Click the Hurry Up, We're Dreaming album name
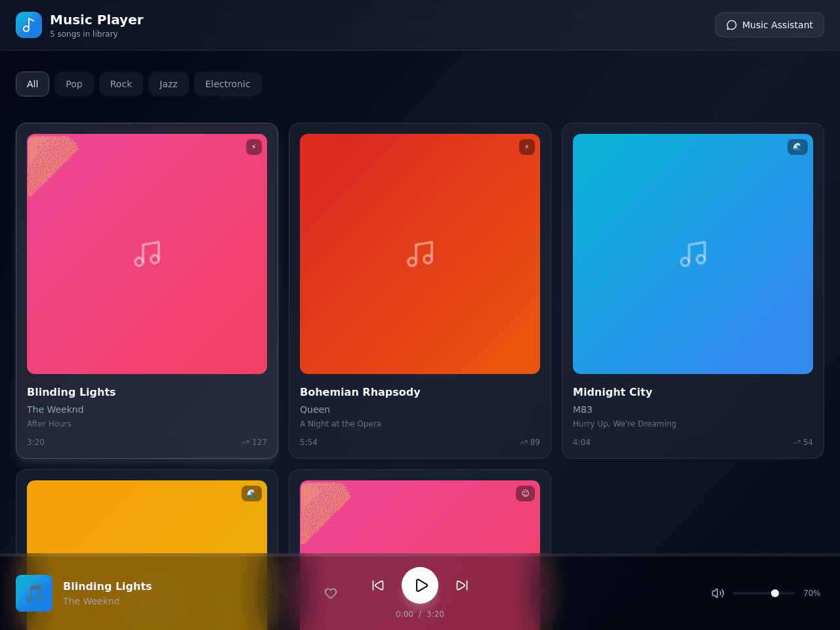Viewport: 840px width, 630px height. point(625,424)
